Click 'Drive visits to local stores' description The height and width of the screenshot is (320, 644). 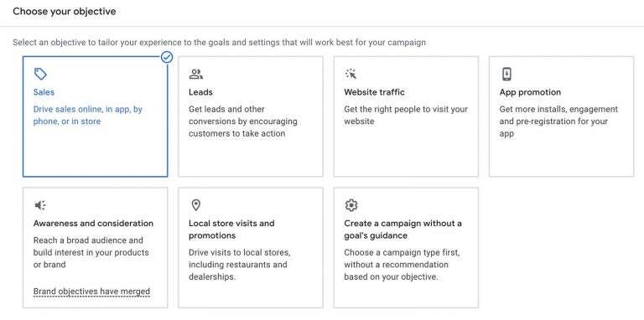[x=238, y=265]
